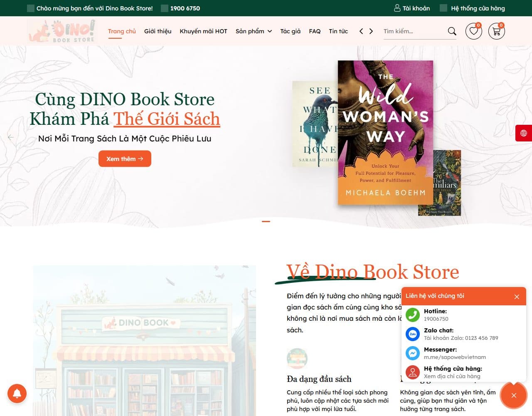Click the orange notification bell icon
Screen dimensions: 532x416
[x=17, y=393]
